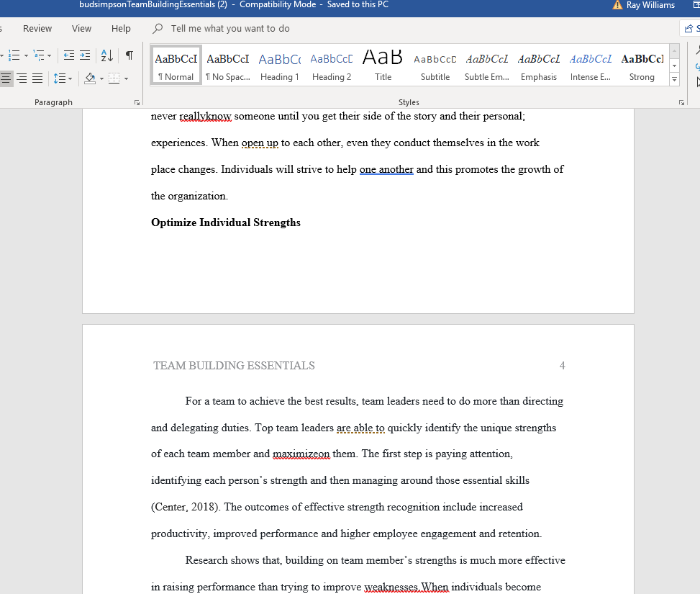Apply borders to the paragraph
The height and width of the screenshot is (594, 700).
pyautogui.click(x=114, y=78)
